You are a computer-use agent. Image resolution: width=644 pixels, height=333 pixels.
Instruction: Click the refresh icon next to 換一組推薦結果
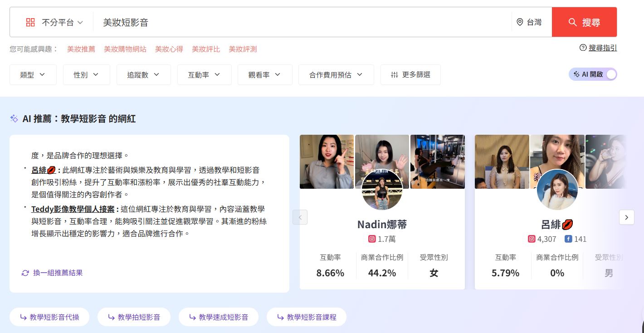coord(25,273)
